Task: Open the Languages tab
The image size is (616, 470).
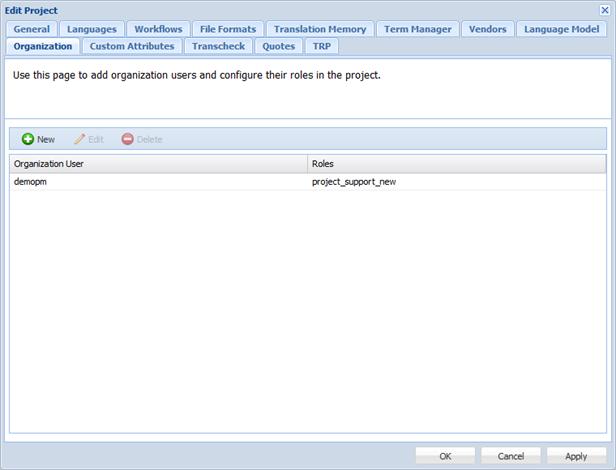Action: [x=92, y=29]
